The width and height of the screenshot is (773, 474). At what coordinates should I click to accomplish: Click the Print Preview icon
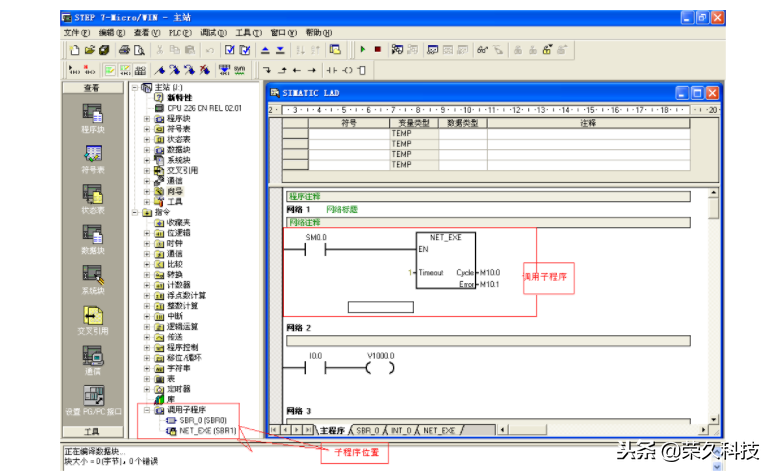pyautogui.click(x=140, y=50)
